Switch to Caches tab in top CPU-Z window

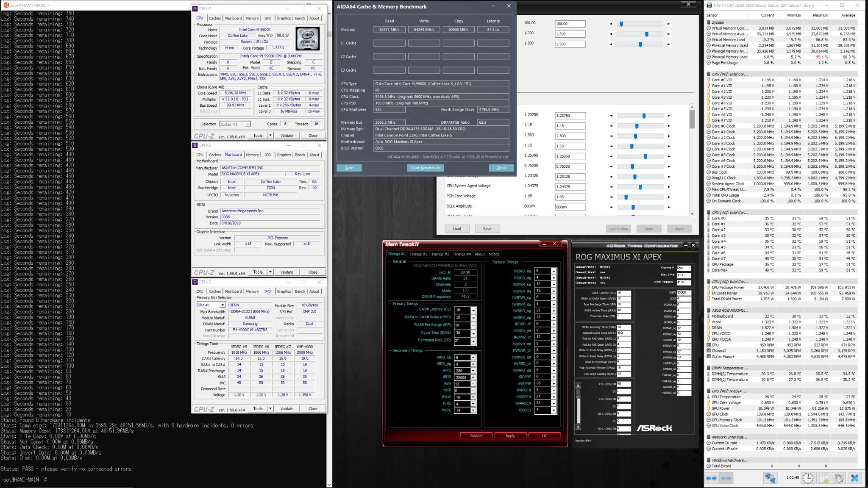tap(214, 18)
